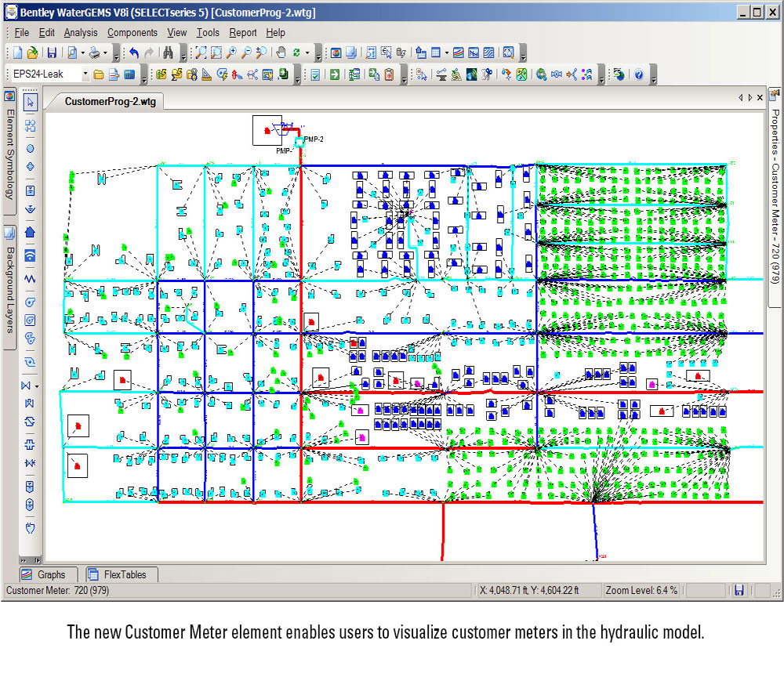The width and height of the screenshot is (784, 677).
Task: Open the Scenarios folder icon
Action: tap(99, 74)
